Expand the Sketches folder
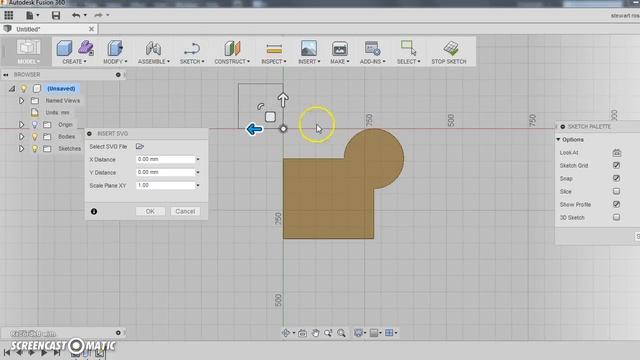This screenshot has width=640, height=360. coord(21,149)
